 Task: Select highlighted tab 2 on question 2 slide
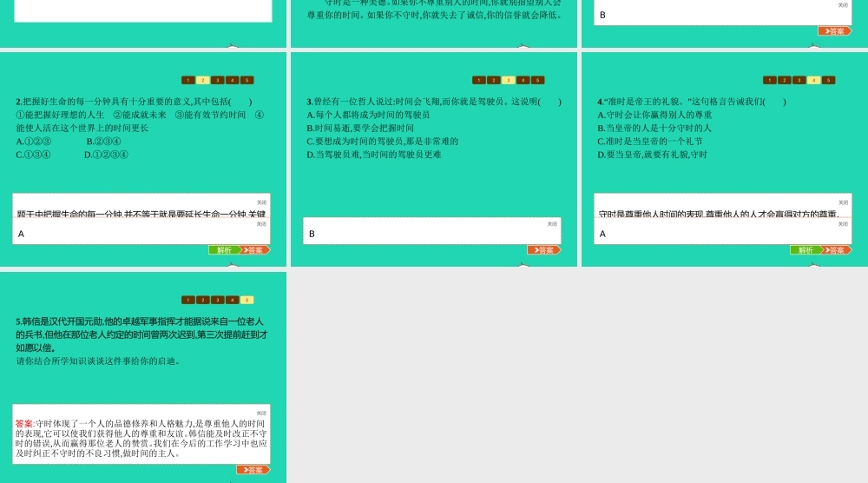tap(202, 80)
